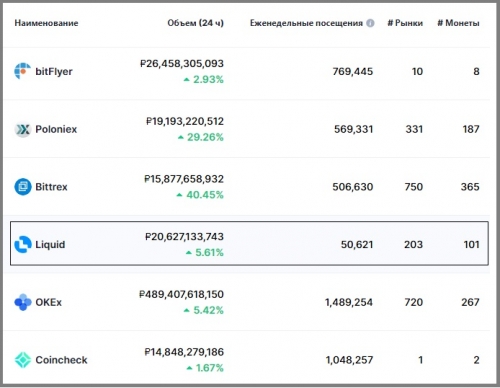The height and width of the screenshot is (388, 500).
Task: Click bitFlyer coins count 8
Action: pos(476,71)
